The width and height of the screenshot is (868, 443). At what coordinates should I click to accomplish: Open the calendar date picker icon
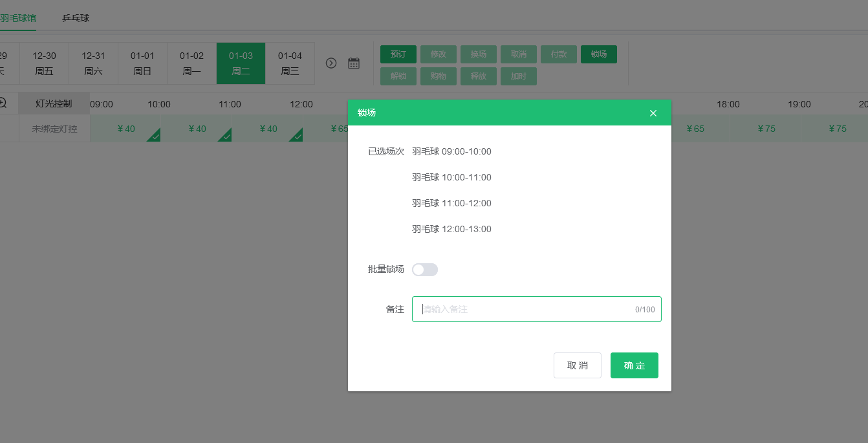click(354, 63)
